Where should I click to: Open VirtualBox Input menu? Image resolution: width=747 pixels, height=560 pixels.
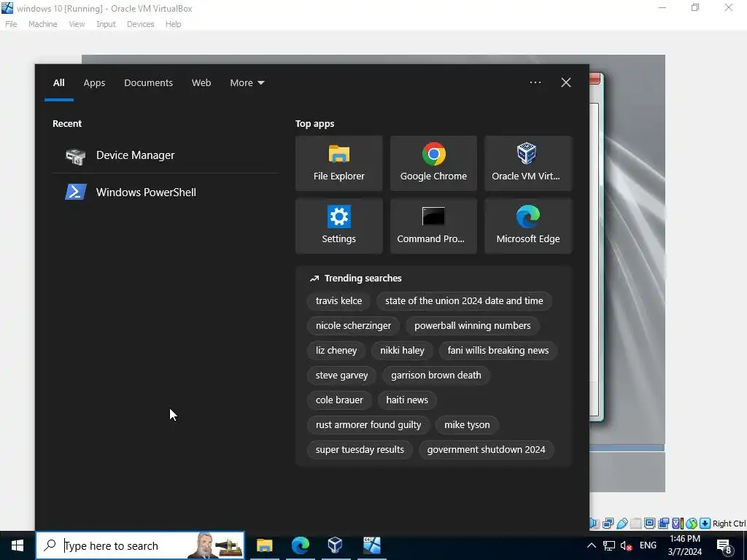coord(106,24)
